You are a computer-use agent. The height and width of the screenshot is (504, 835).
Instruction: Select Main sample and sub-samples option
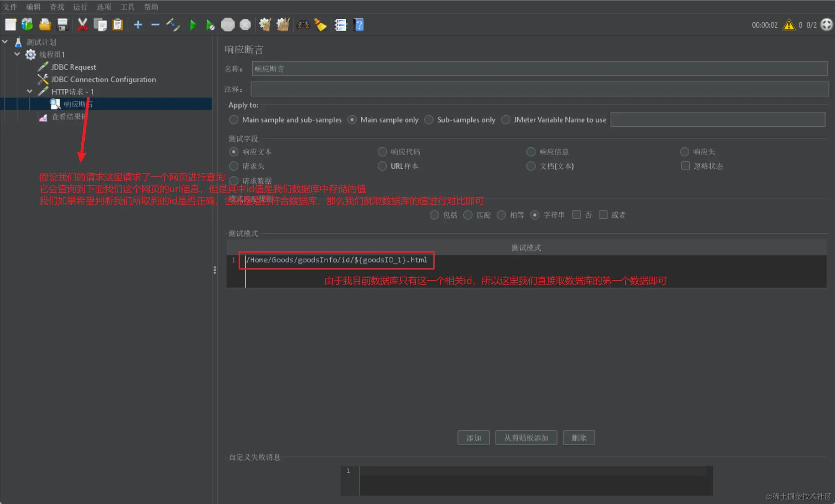coord(234,120)
